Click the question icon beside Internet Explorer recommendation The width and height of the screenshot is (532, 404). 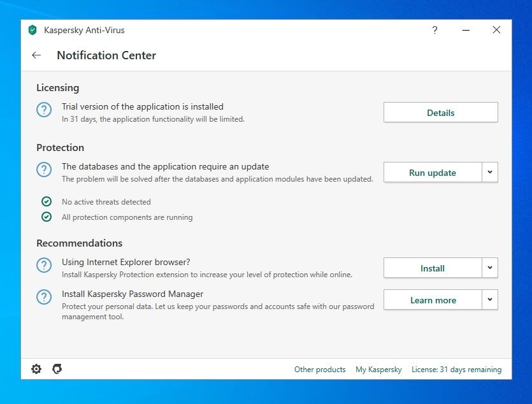pyautogui.click(x=44, y=265)
